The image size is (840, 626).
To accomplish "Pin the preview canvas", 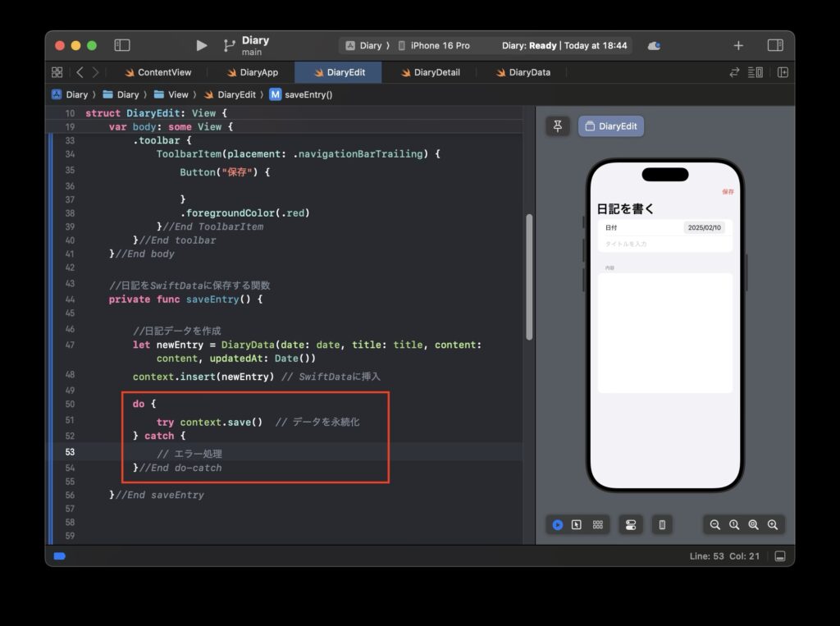I will [x=558, y=126].
